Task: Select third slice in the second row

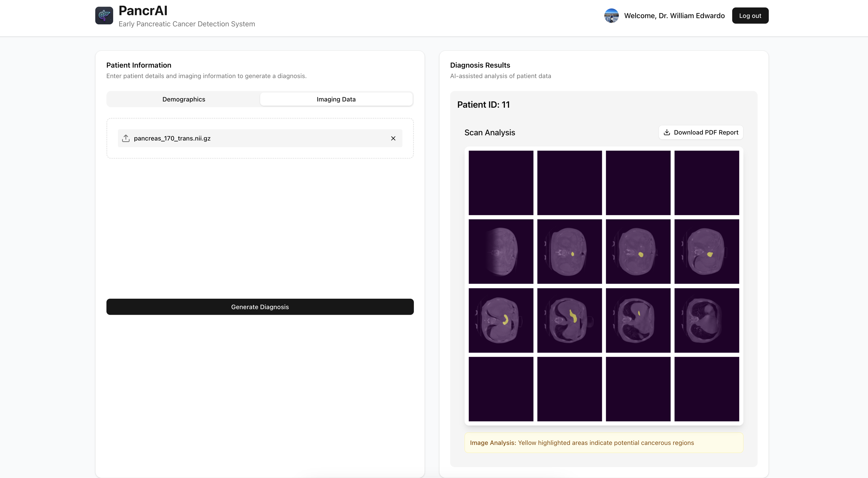Action: point(638,251)
